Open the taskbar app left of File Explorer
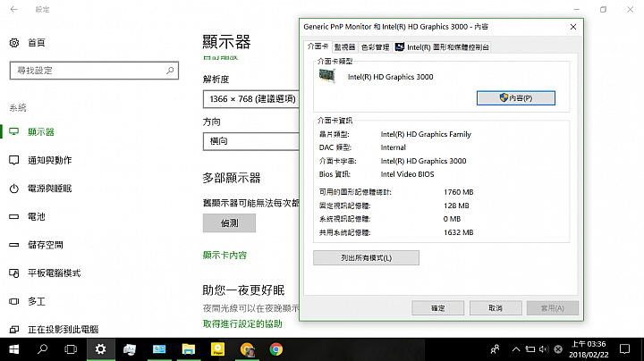The height and width of the screenshot is (361, 644). (159, 349)
